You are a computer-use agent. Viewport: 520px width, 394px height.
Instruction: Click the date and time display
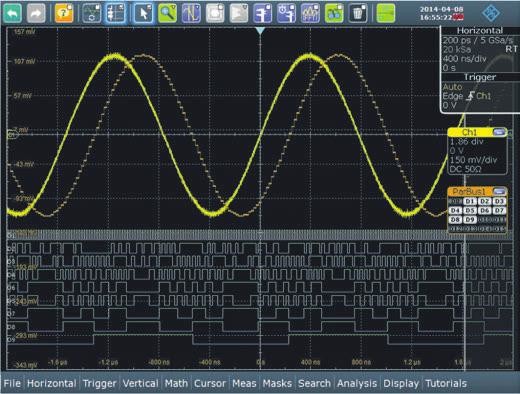click(x=441, y=13)
